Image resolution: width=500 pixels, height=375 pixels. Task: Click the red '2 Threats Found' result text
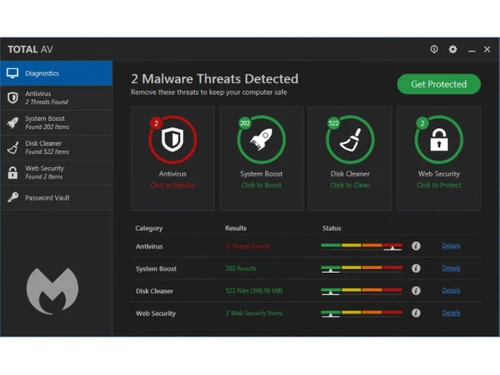tap(247, 246)
